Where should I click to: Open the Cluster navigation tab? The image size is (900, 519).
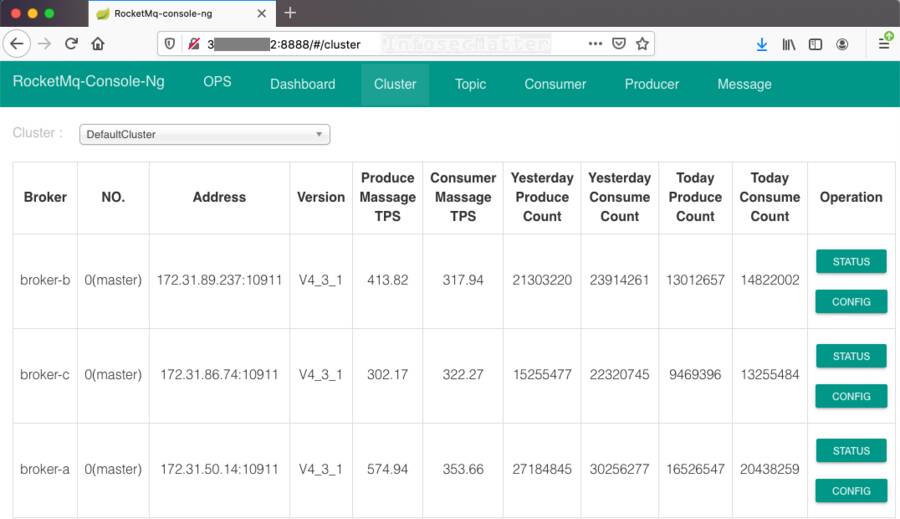tap(395, 84)
